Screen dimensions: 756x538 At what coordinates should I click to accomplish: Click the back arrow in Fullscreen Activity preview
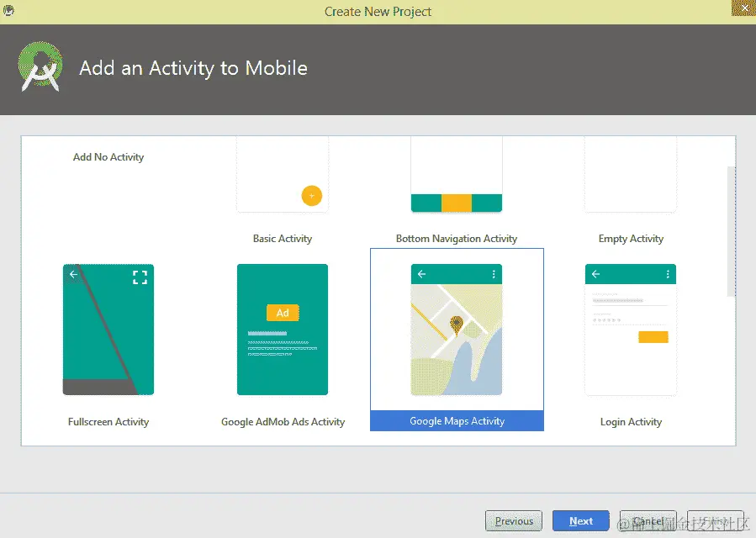73,274
